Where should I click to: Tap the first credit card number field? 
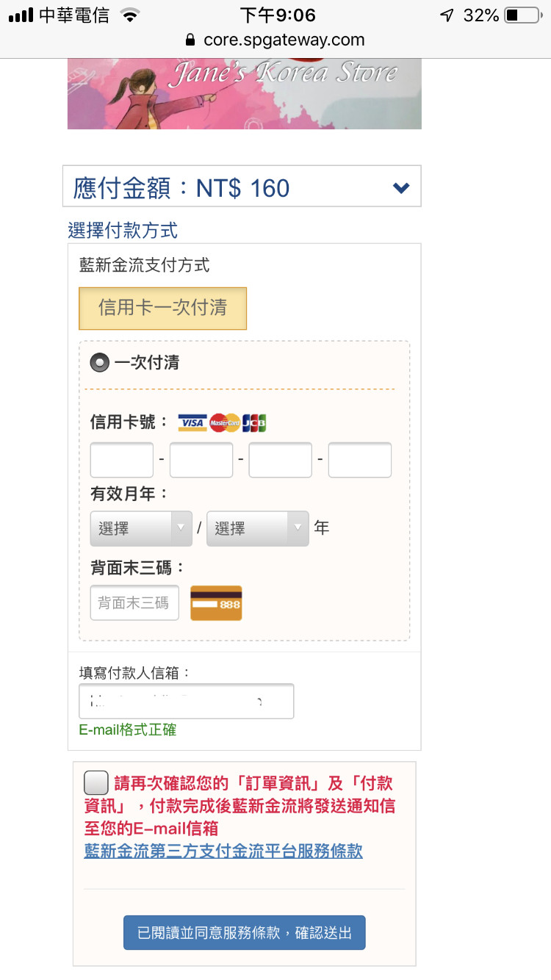pos(122,460)
